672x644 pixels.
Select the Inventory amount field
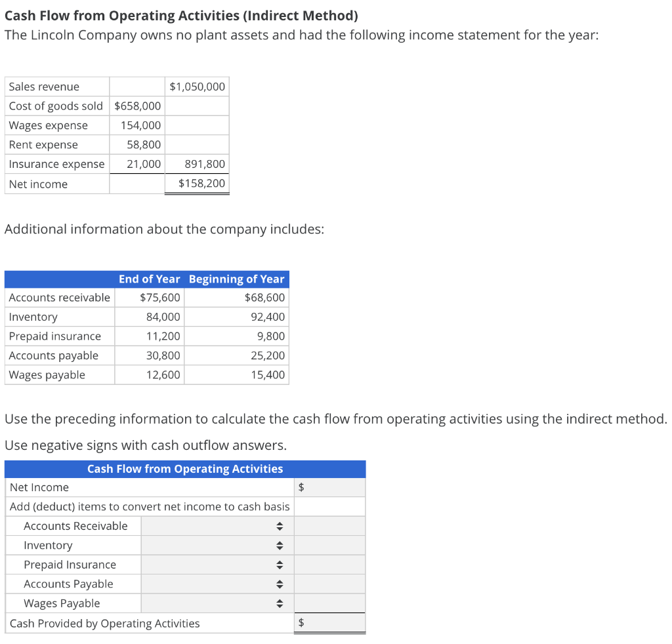(330, 545)
